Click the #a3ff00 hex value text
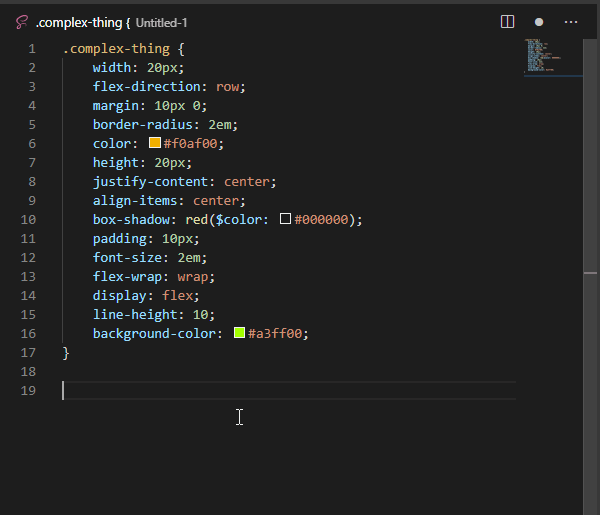 click(x=275, y=334)
